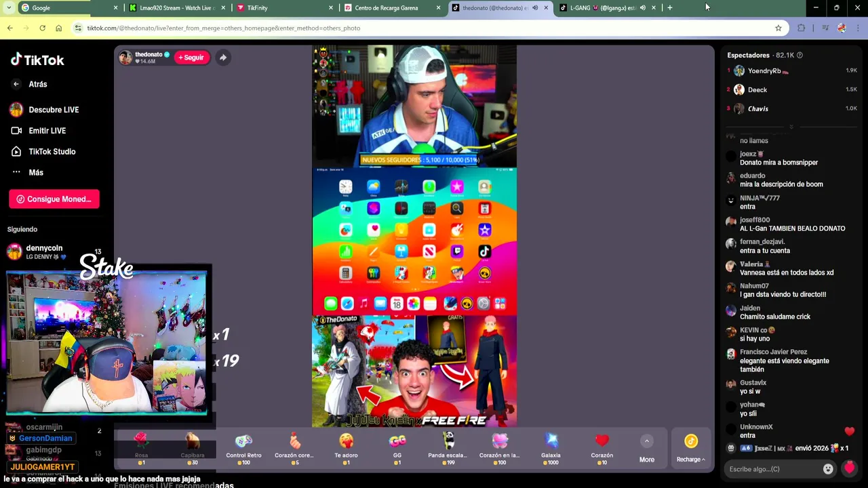The width and height of the screenshot is (868, 488).
Task: Bookmark this page with the star
Action: tap(778, 28)
